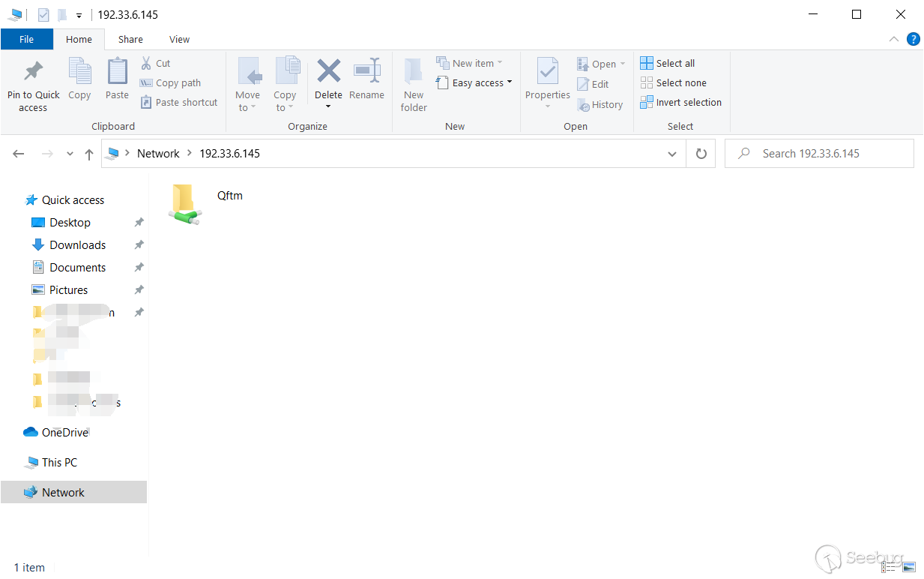Open the Properties dropdown arrow
The image size is (924, 579).
click(548, 106)
